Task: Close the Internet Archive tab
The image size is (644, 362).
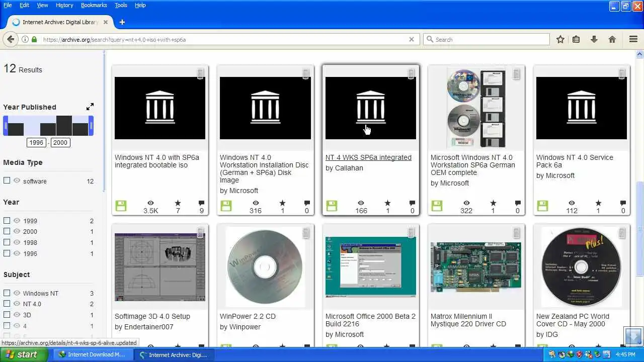Action: (106, 22)
